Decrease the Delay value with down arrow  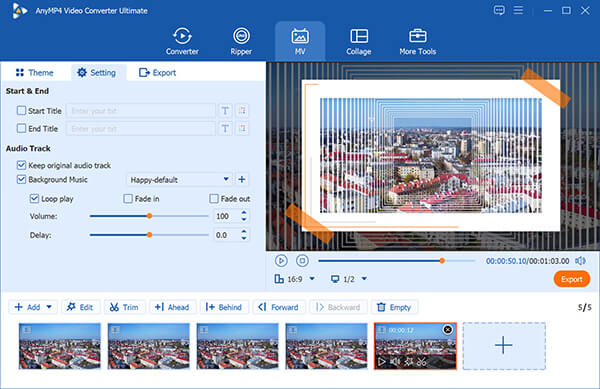point(244,238)
